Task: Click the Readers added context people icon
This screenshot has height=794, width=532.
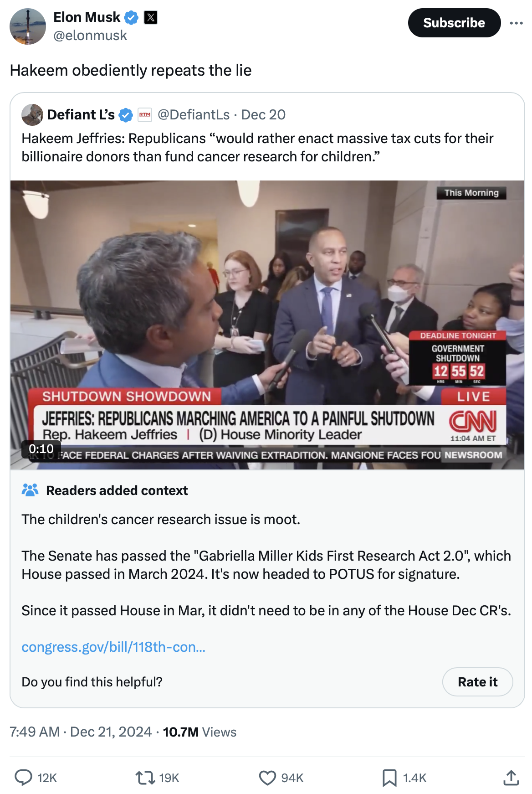Action: point(30,490)
